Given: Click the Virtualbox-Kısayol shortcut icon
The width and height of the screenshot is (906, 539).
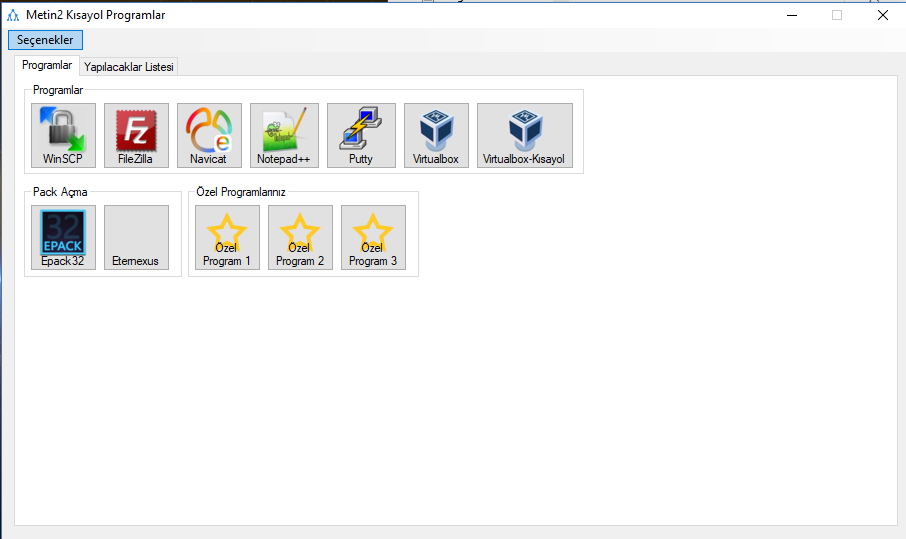Looking at the screenshot, I should (x=525, y=136).
